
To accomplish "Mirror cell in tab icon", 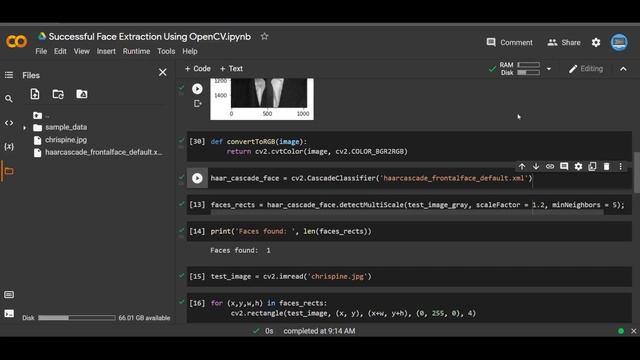I will tap(592, 167).
